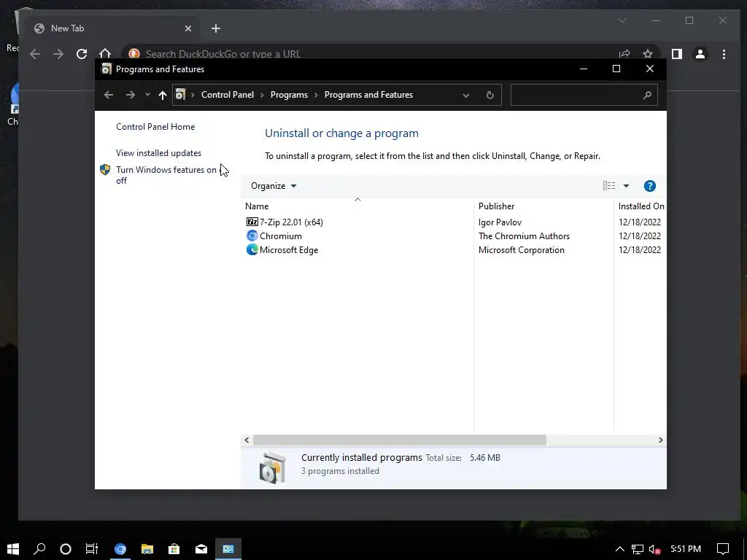Open the help question mark icon
Viewport: 747px width, 560px height.
[x=649, y=186]
